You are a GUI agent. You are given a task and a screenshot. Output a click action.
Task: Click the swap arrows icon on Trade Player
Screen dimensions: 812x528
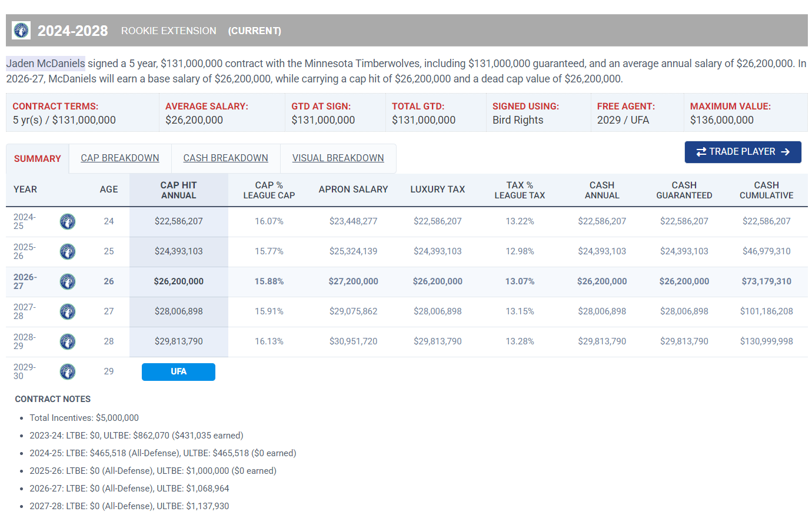[x=701, y=152]
